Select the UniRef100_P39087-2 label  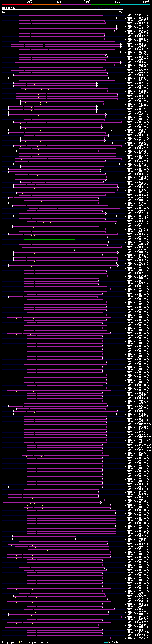(x=138, y=429)
